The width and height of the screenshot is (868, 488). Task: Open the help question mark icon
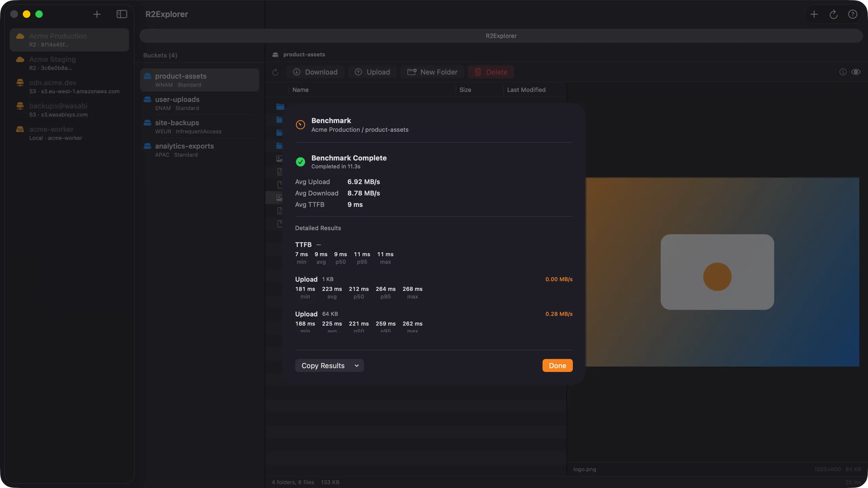pos(853,14)
